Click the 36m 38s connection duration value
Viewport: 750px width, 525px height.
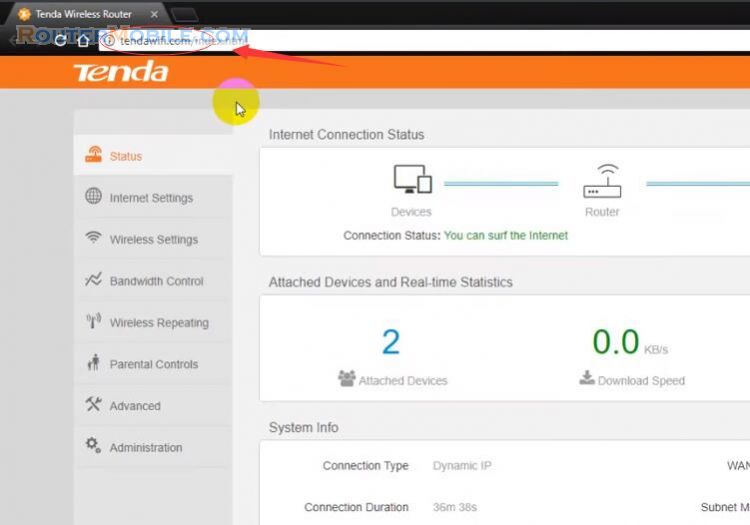point(455,507)
